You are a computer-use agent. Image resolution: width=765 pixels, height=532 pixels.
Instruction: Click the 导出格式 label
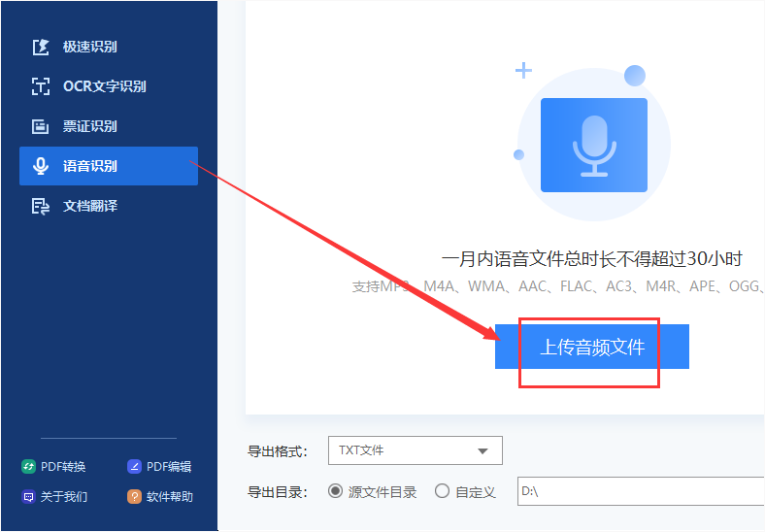[277, 451]
